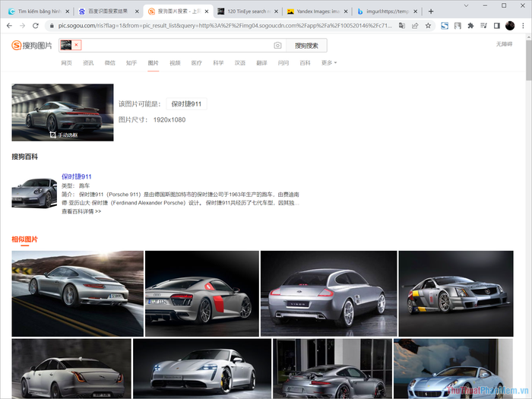Click the Sogou search button

coord(306,46)
